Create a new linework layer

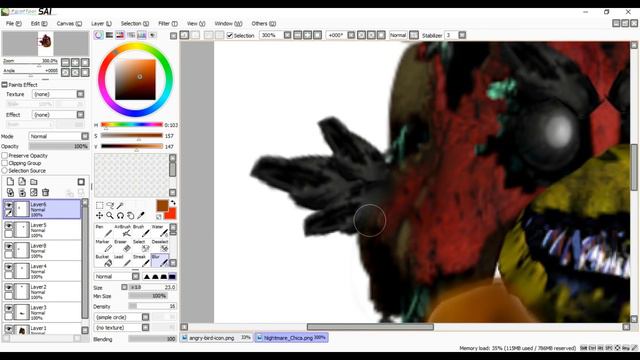tap(22, 182)
